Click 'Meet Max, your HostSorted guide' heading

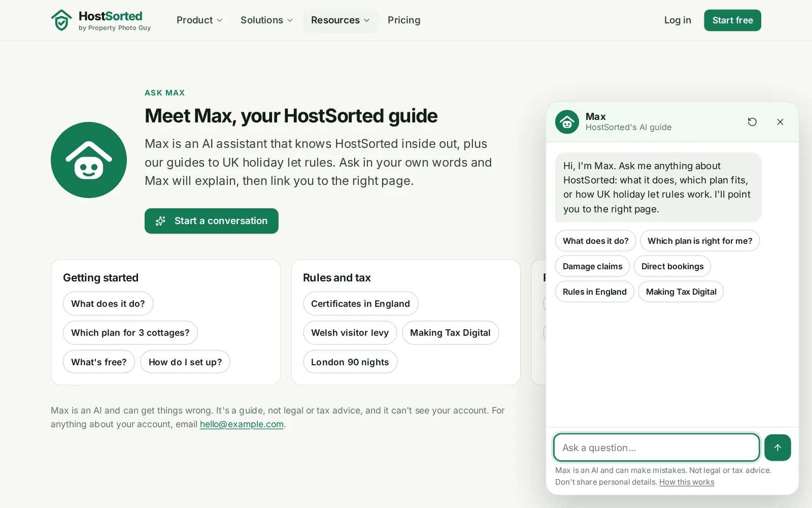(x=291, y=116)
